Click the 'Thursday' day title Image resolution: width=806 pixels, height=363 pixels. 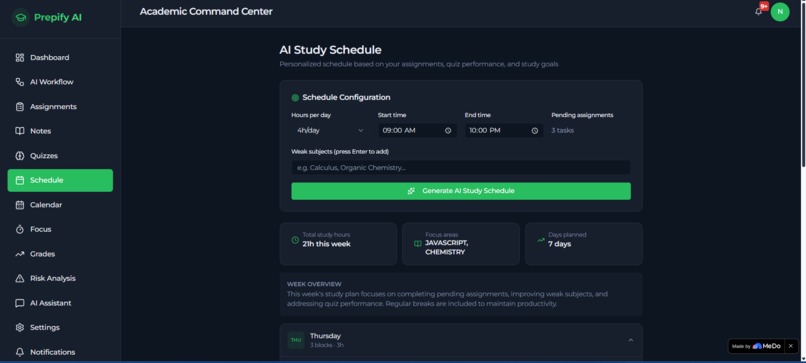325,336
